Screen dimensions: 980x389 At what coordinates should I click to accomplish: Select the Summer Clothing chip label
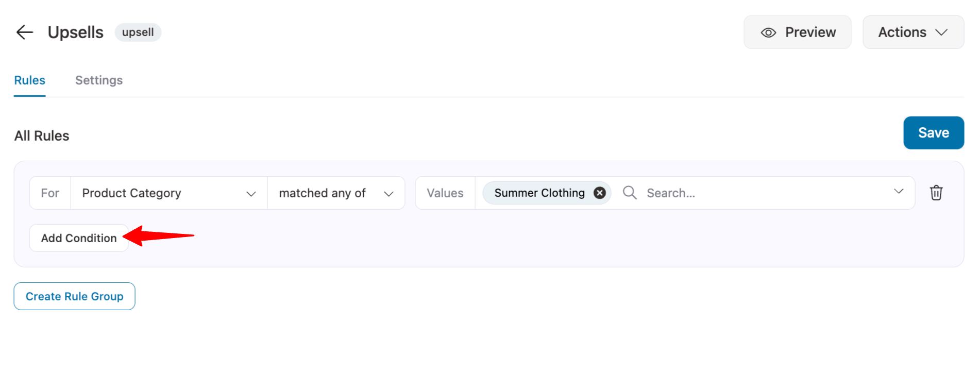pos(539,193)
